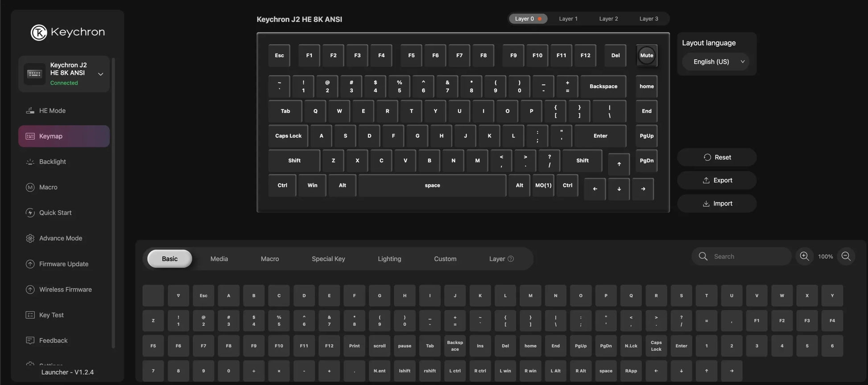Select the Basic keycode tab
This screenshot has height=385, width=868.
point(169,259)
